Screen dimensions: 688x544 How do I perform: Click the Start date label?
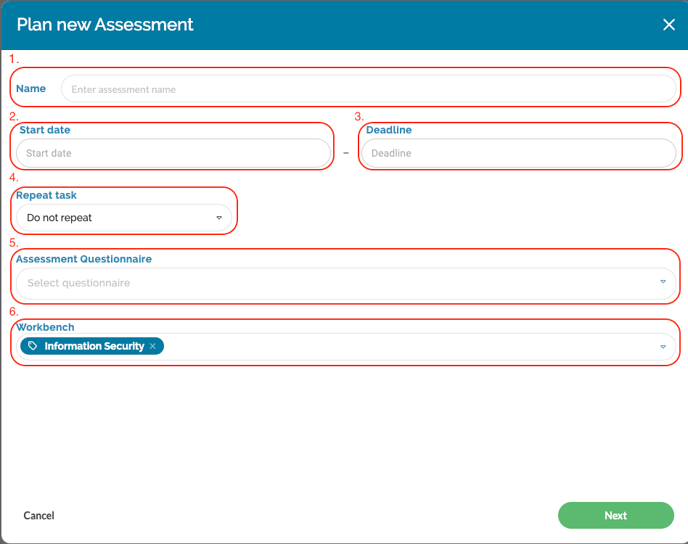tap(45, 130)
